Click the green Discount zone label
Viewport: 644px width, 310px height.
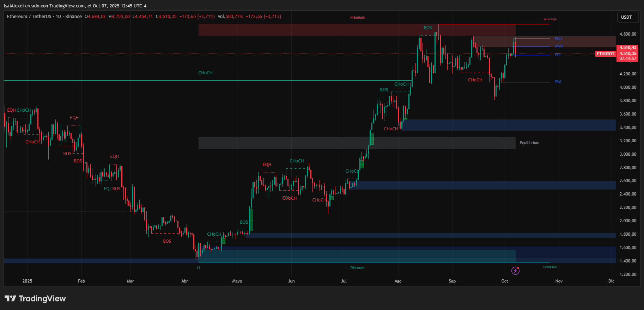tap(357, 268)
